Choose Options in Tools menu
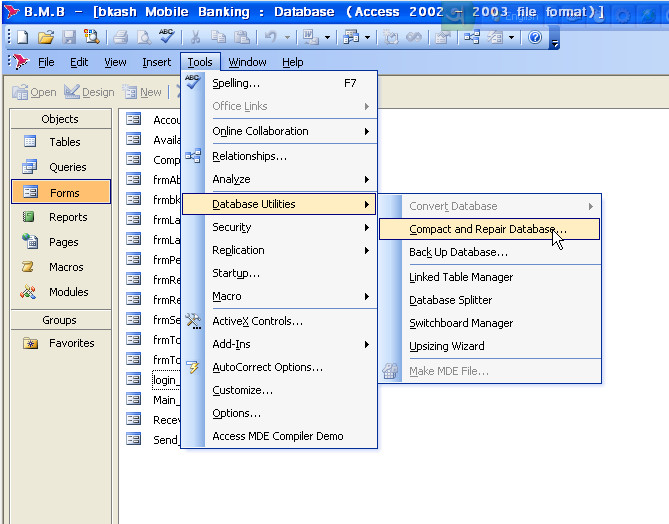The image size is (669, 524). tap(279, 413)
